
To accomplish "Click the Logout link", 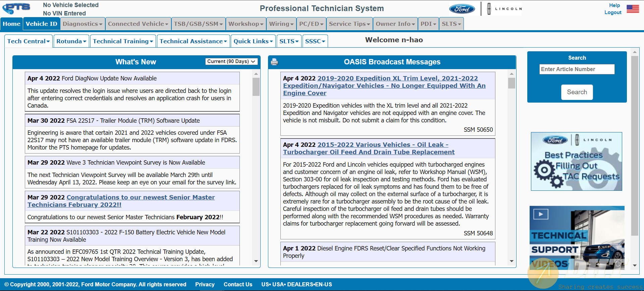I will point(613,12).
